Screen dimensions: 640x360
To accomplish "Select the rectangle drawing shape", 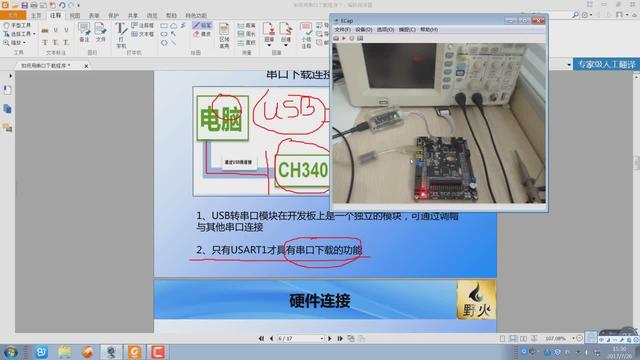I will coord(164,26).
